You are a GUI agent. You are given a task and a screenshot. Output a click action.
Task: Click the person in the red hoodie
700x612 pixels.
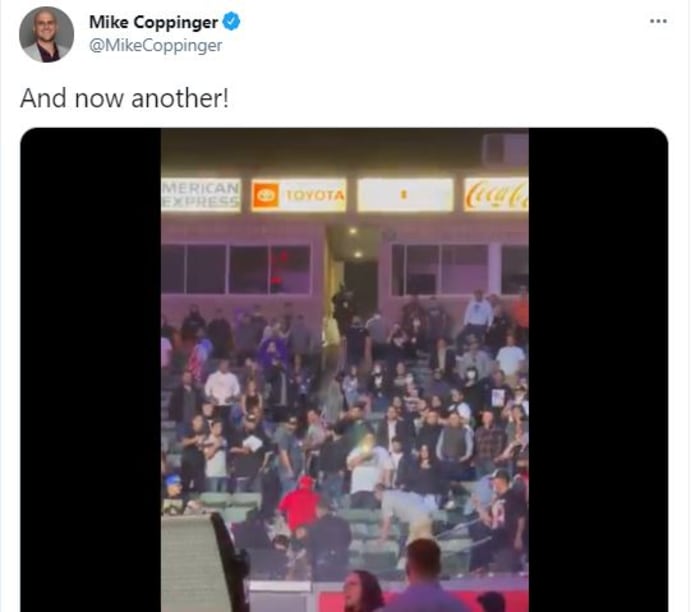tap(300, 505)
